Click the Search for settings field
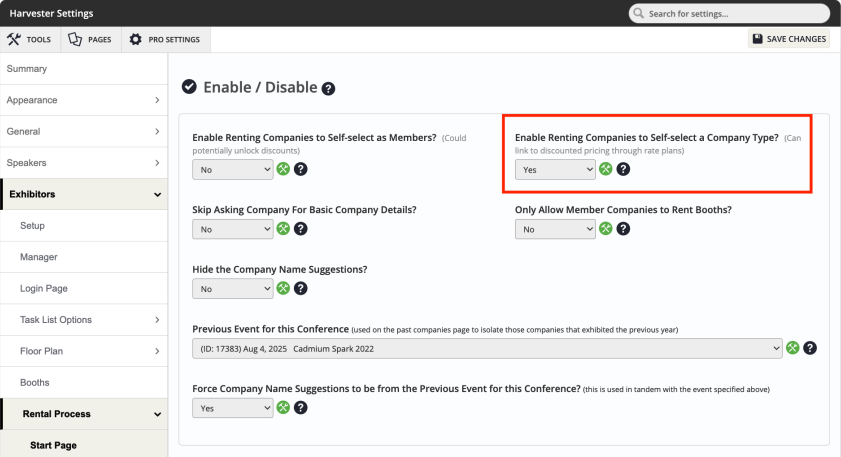The width and height of the screenshot is (841, 457). click(729, 13)
